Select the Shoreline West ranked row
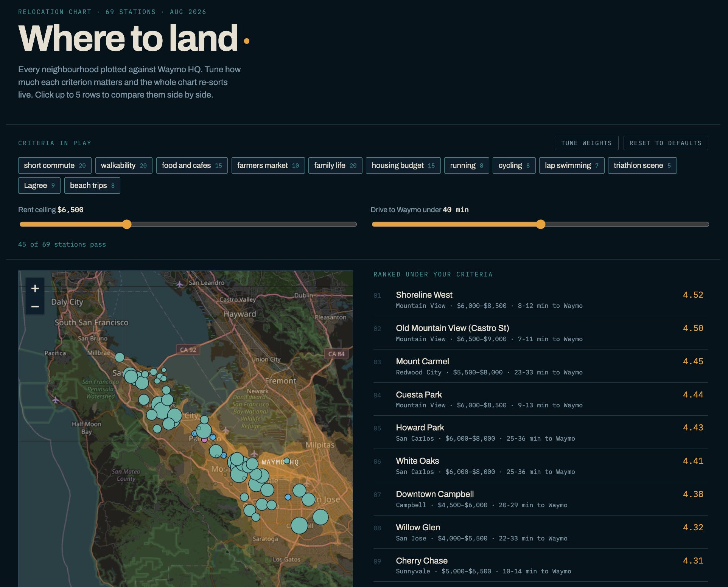 tap(541, 300)
